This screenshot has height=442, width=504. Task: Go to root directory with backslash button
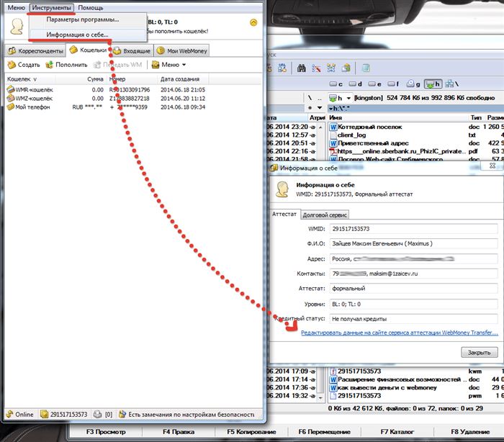[310, 98]
